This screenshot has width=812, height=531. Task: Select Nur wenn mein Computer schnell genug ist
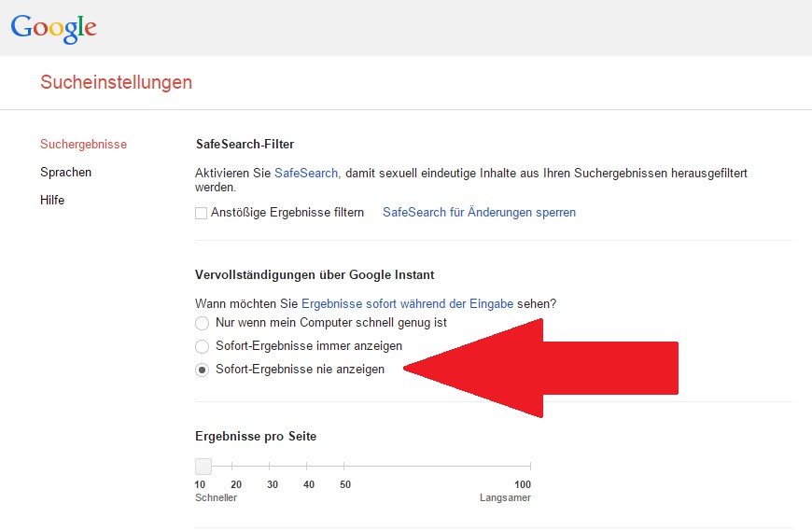(x=202, y=323)
